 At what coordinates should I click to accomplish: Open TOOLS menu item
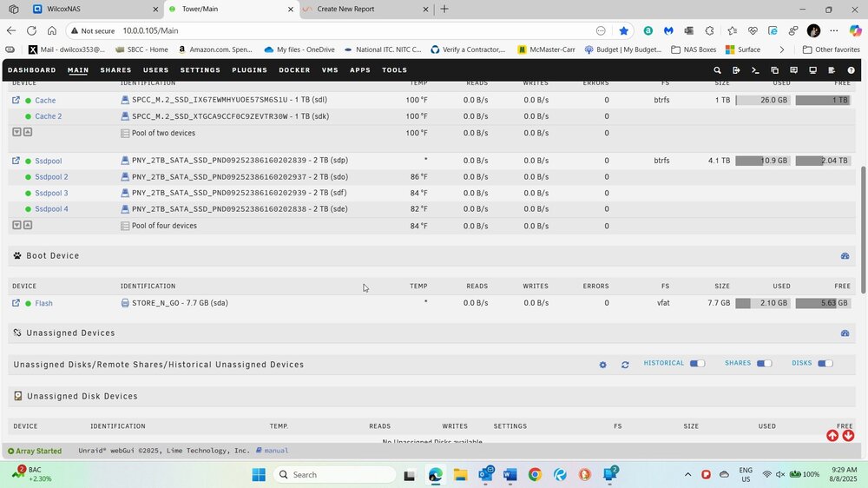click(394, 70)
